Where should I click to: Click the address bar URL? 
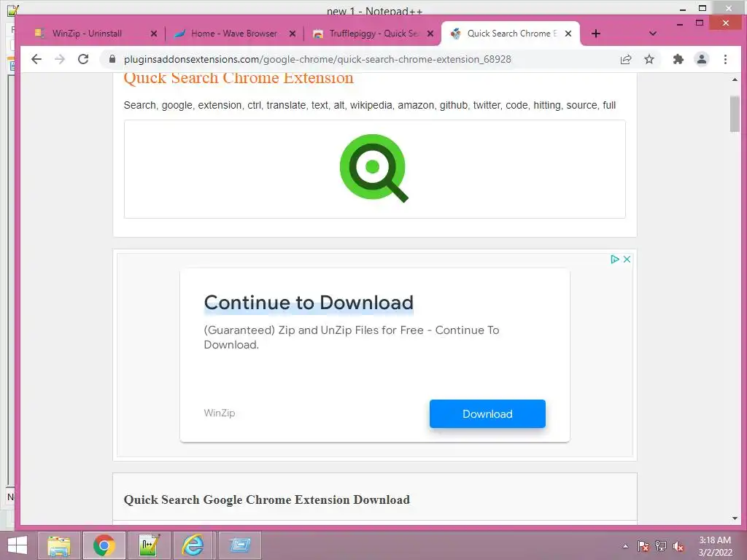point(317,60)
